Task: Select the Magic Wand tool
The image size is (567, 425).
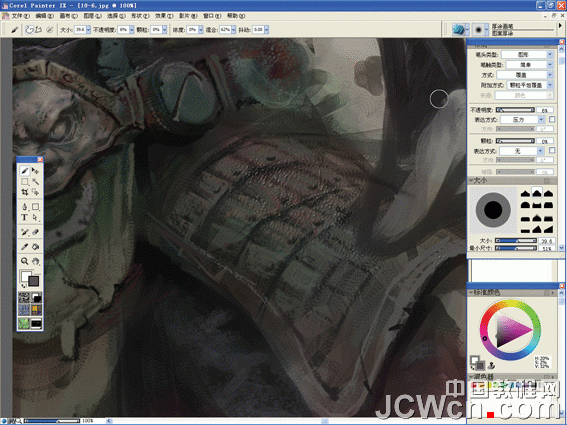Action: 35,182
